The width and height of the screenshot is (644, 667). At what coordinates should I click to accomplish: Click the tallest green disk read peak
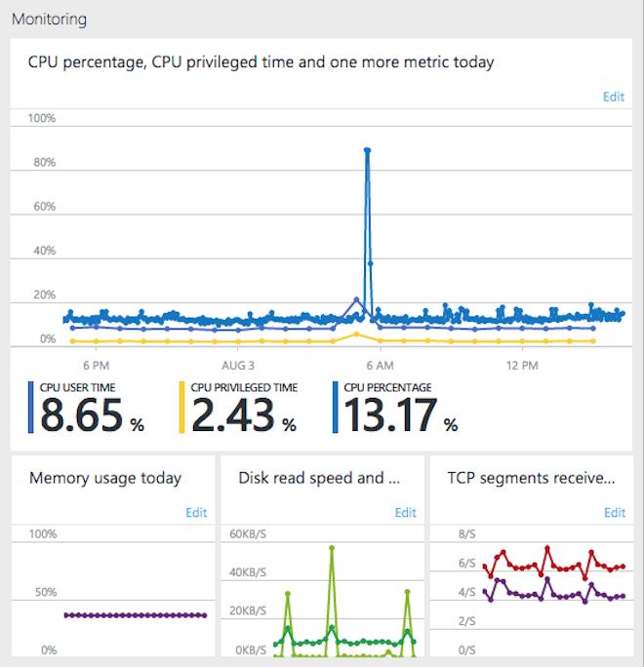[x=332, y=548]
